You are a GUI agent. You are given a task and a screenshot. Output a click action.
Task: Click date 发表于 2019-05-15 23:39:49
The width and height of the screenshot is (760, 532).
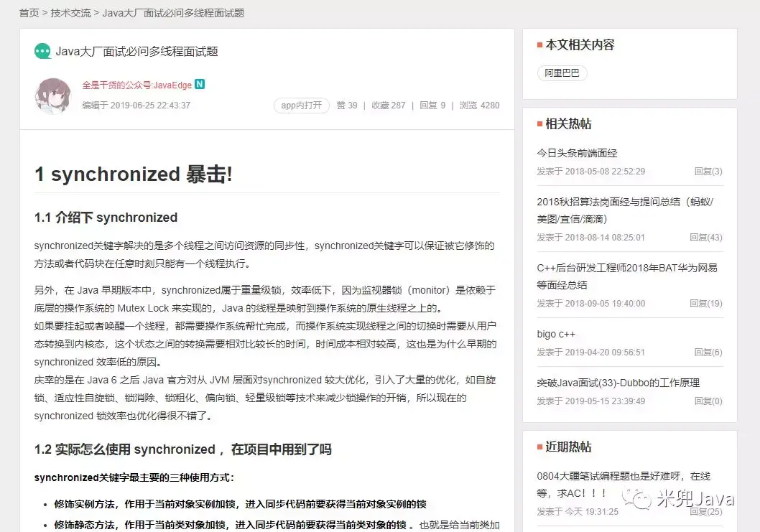click(x=591, y=401)
